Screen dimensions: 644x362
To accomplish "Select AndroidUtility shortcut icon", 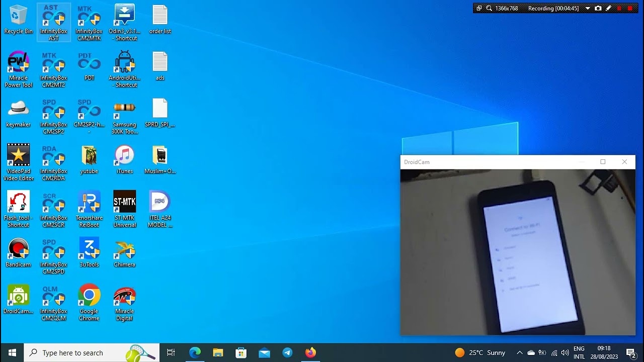I will coord(124,69).
